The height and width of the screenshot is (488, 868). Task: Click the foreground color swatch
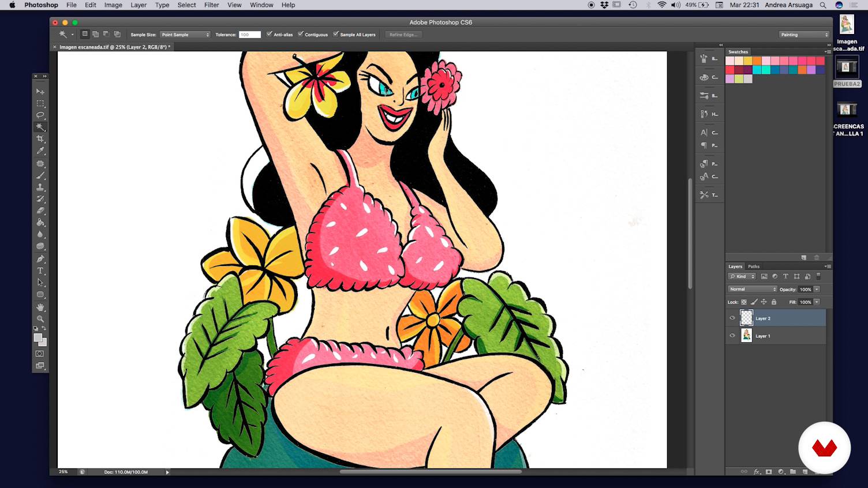tap(38, 338)
